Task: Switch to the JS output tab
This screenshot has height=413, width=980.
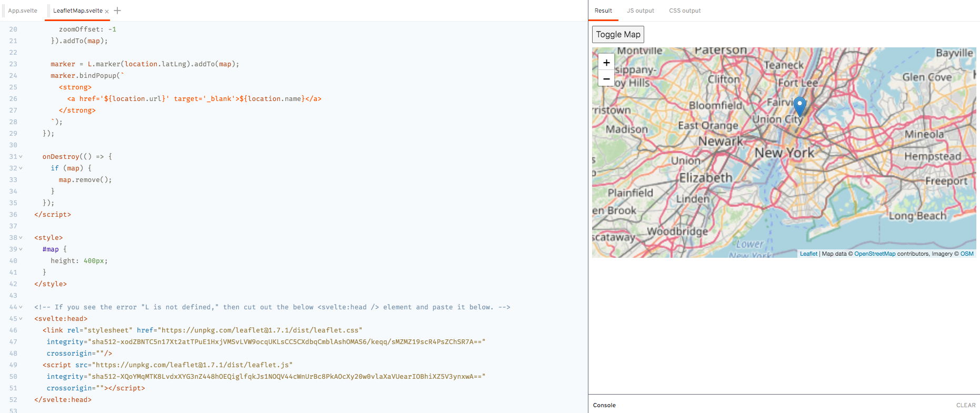Action: click(641, 11)
